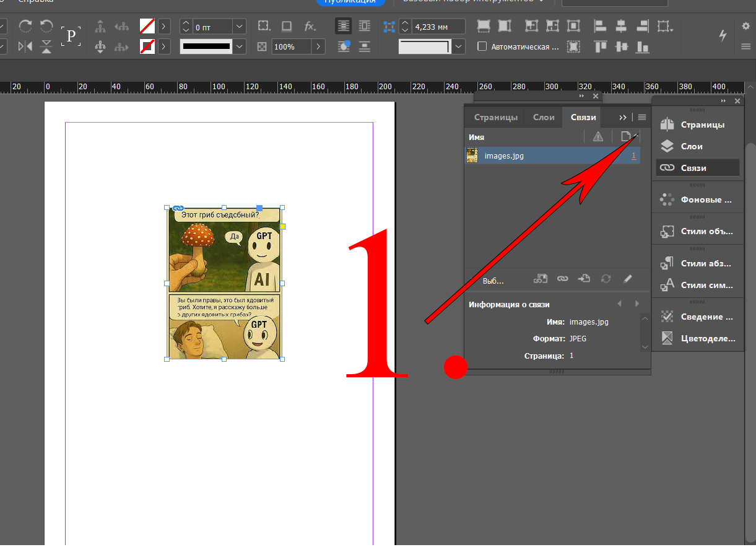Select images.jpg link row

coord(552,155)
